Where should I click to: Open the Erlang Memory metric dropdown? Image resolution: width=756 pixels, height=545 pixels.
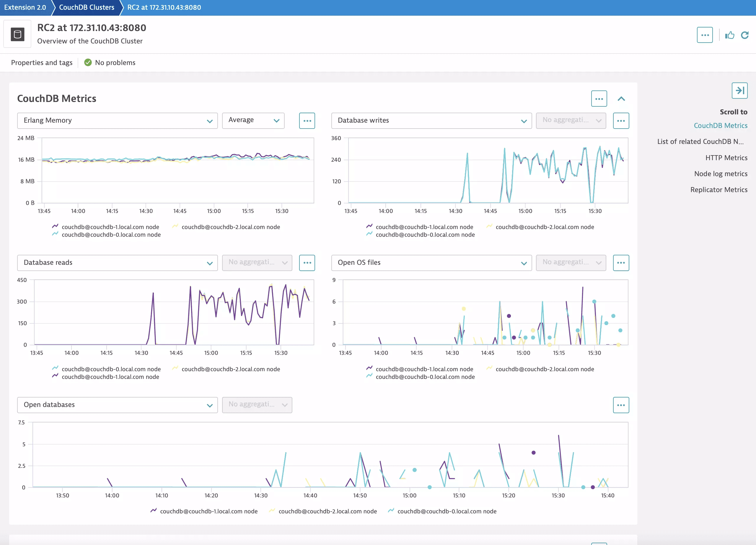point(117,121)
